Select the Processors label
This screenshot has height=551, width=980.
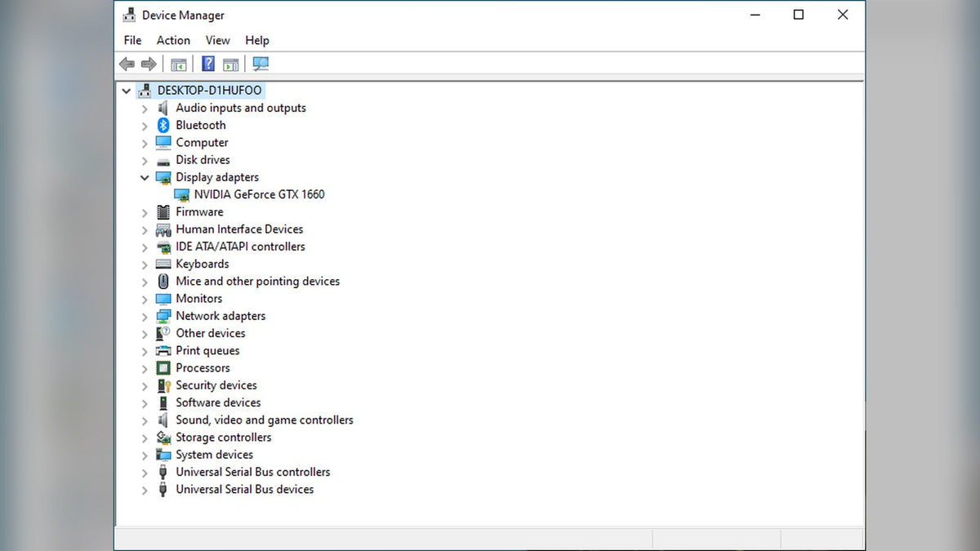(x=203, y=368)
